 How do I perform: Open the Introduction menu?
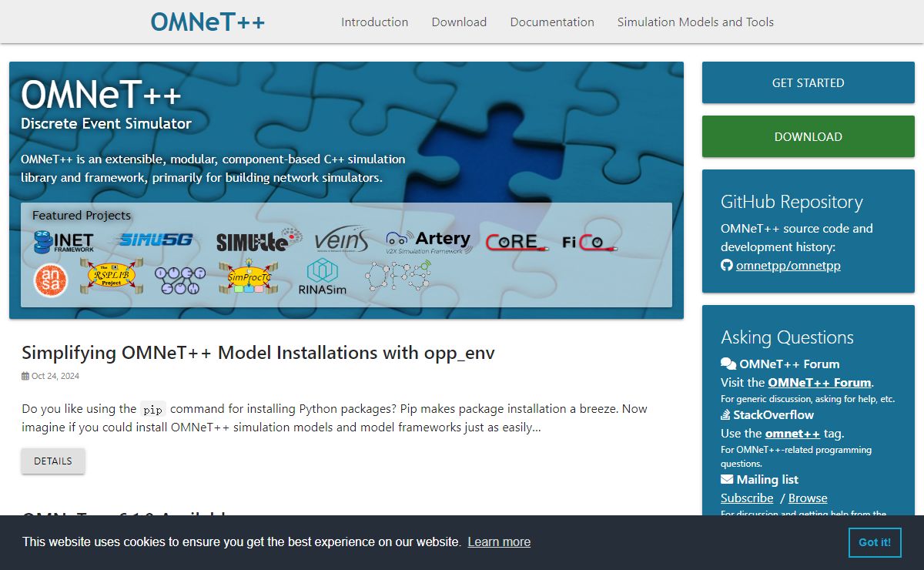[375, 22]
